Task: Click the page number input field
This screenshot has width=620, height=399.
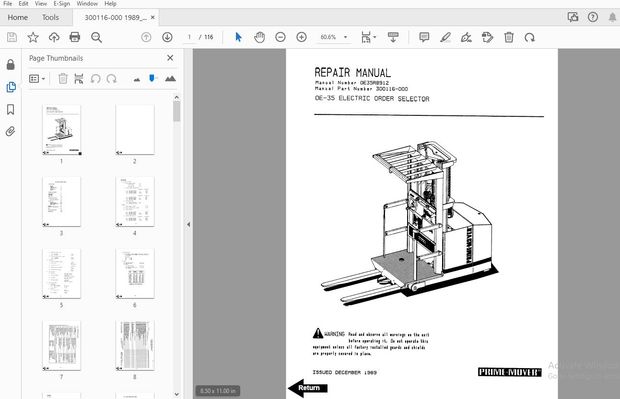Action: (x=189, y=37)
